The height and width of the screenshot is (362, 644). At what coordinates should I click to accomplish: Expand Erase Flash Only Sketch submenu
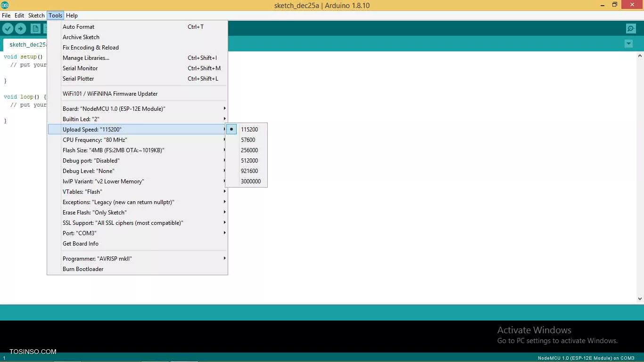point(138,213)
